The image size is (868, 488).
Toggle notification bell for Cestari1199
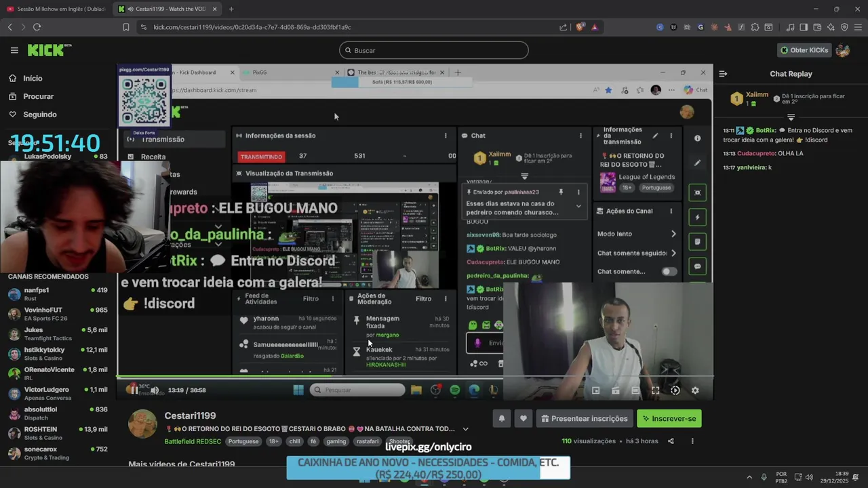pos(502,419)
